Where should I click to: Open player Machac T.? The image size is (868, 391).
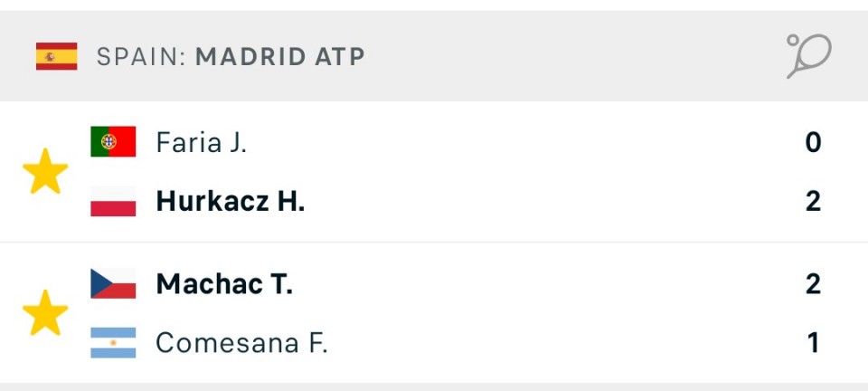click(x=224, y=284)
